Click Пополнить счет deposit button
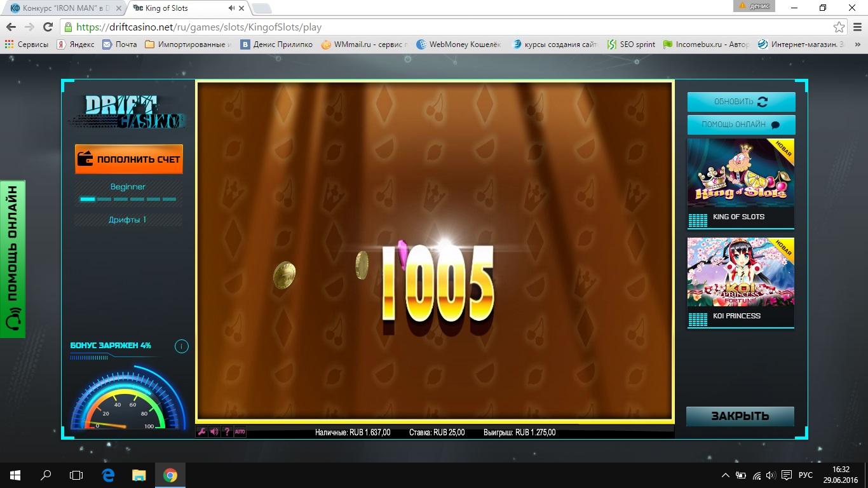The height and width of the screenshot is (488, 868). click(x=129, y=159)
